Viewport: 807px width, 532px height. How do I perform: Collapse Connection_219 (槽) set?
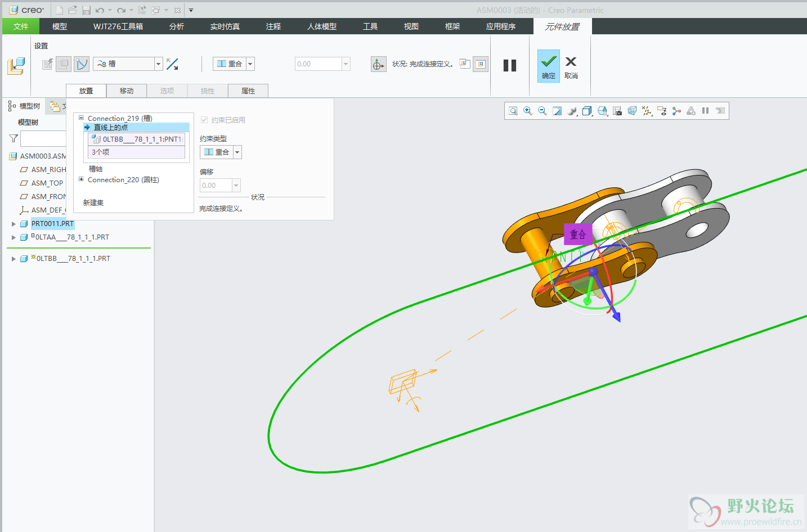[81, 118]
